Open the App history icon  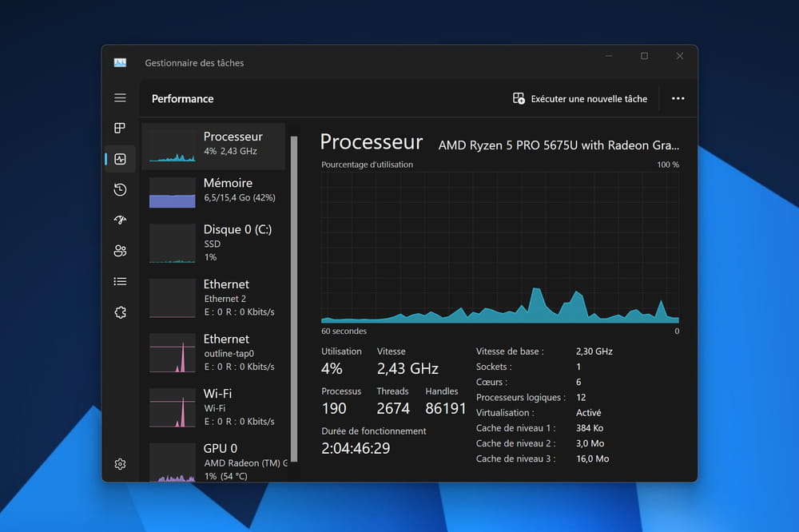[120, 189]
